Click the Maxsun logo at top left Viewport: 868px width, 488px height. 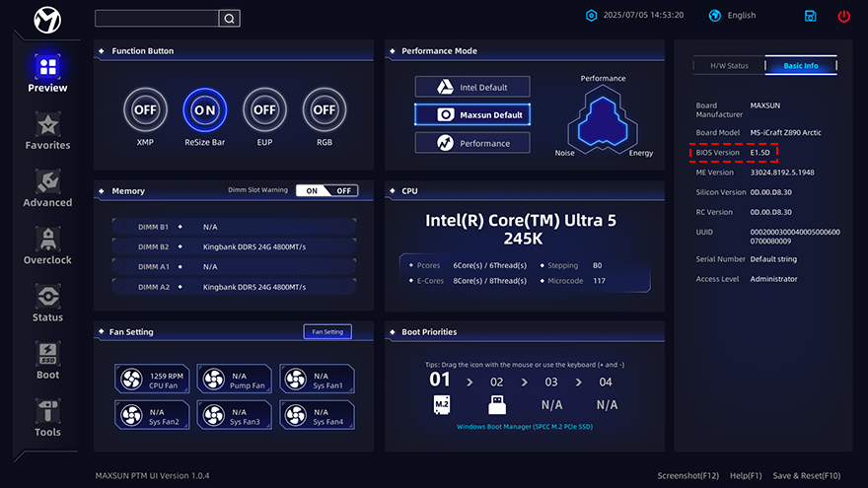(x=47, y=20)
